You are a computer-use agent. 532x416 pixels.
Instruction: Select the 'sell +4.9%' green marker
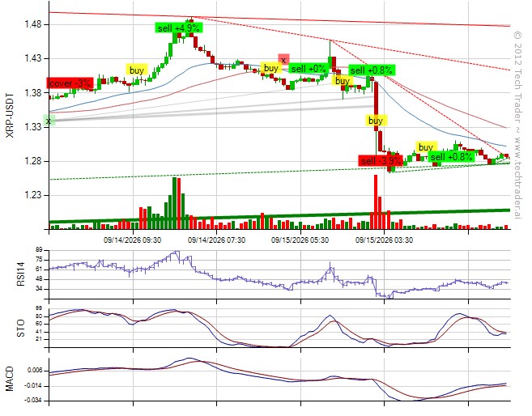[x=178, y=28]
